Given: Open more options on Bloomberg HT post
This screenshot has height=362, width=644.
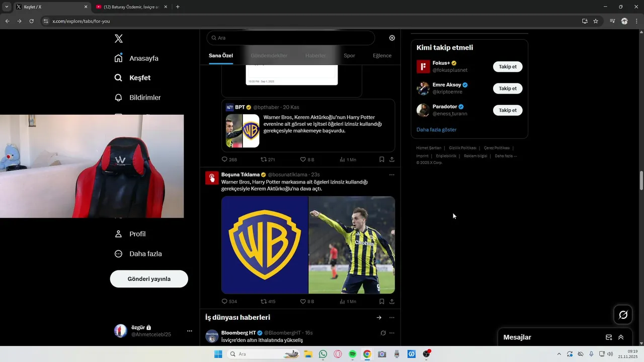Looking at the screenshot, I should pyautogui.click(x=392, y=333).
